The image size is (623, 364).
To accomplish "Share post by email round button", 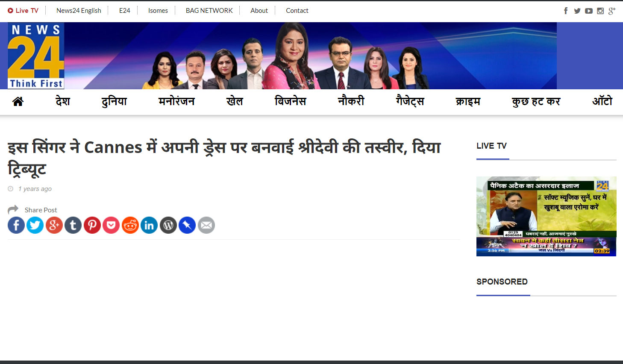I will click(x=206, y=225).
